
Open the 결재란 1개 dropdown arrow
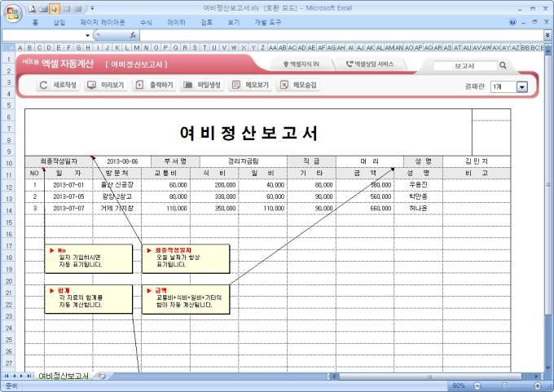pos(522,86)
